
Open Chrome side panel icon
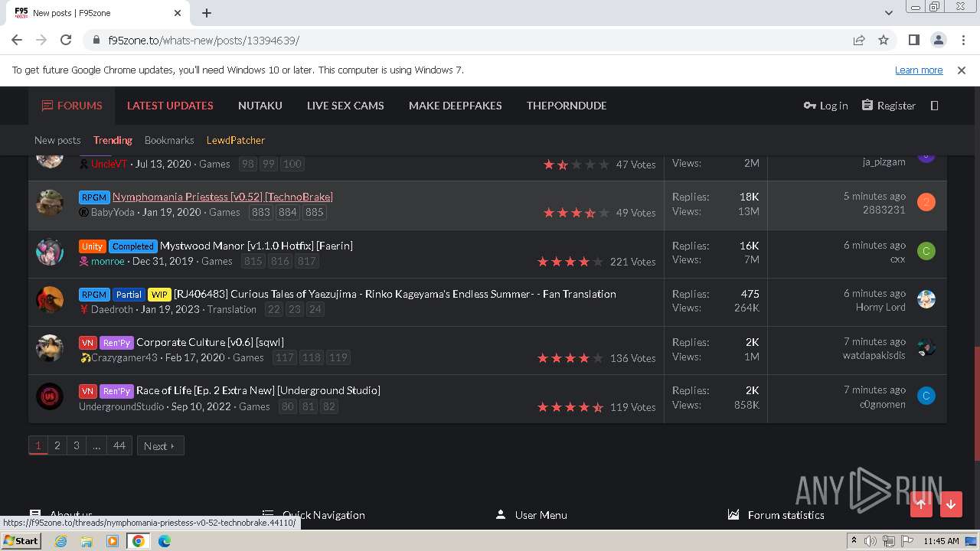914,40
